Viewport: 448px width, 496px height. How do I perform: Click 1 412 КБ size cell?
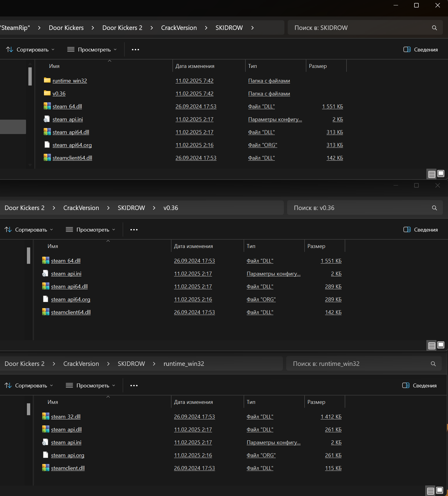click(331, 416)
